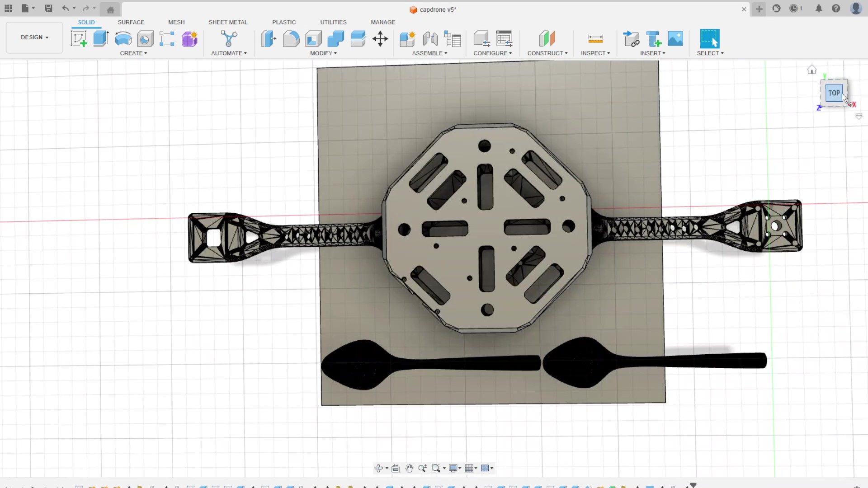Select the Shell tool icon
868x488 pixels.
pyautogui.click(x=313, y=39)
